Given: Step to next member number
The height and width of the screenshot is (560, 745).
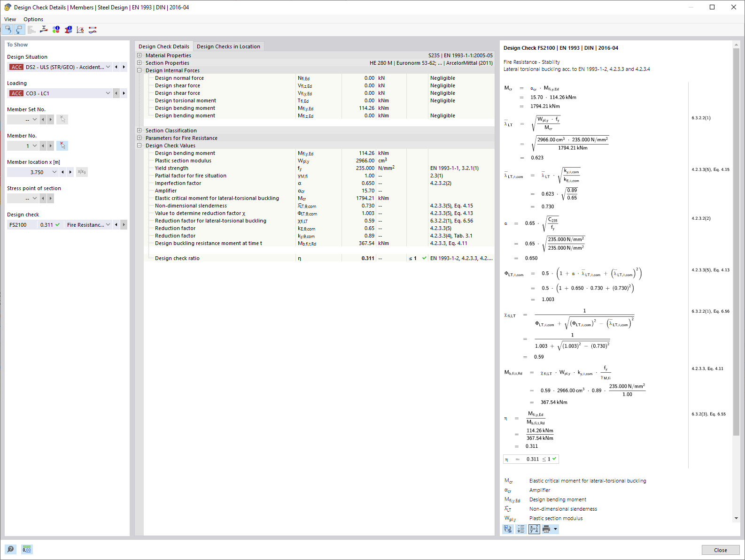Looking at the screenshot, I should click(x=51, y=146).
